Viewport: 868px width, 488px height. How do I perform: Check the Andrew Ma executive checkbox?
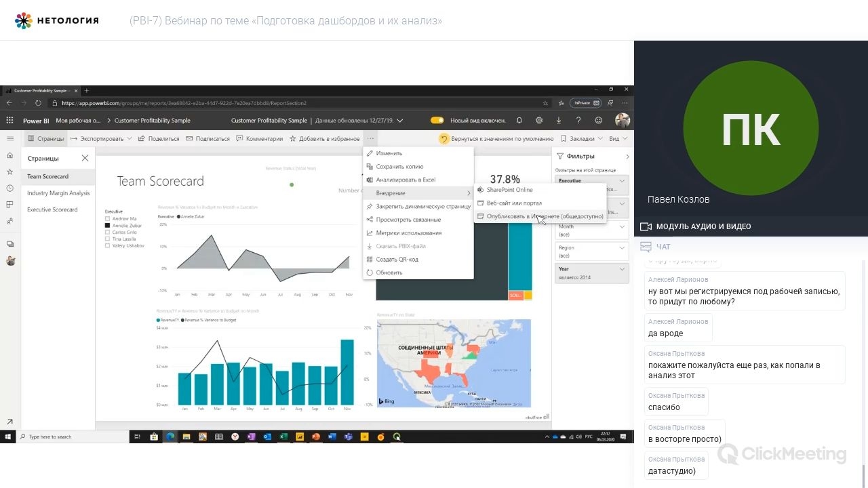click(107, 219)
